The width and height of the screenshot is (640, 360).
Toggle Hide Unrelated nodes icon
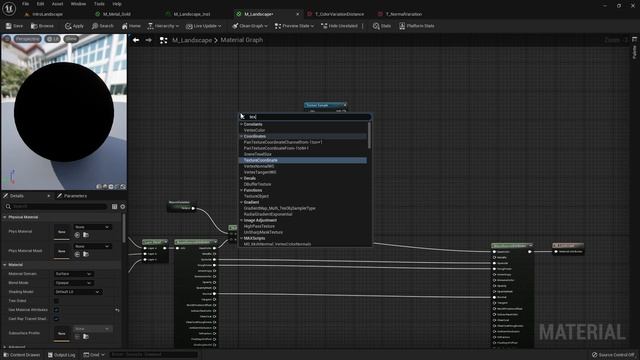point(324,26)
